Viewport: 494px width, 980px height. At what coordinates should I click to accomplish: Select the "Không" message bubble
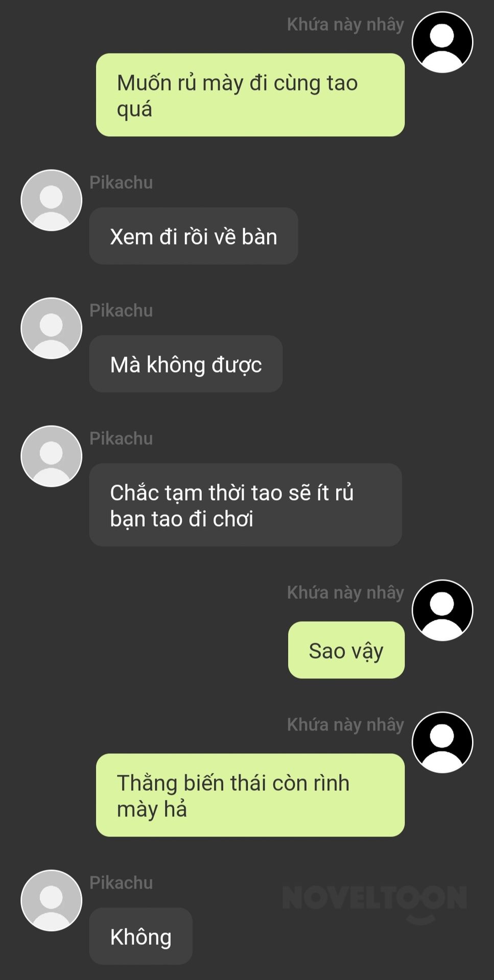click(141, 936)
